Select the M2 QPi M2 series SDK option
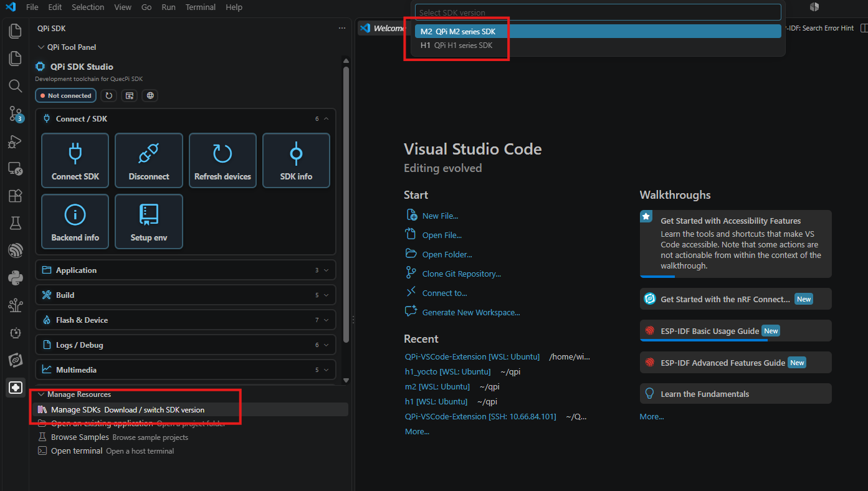 [x=598, y=31]
